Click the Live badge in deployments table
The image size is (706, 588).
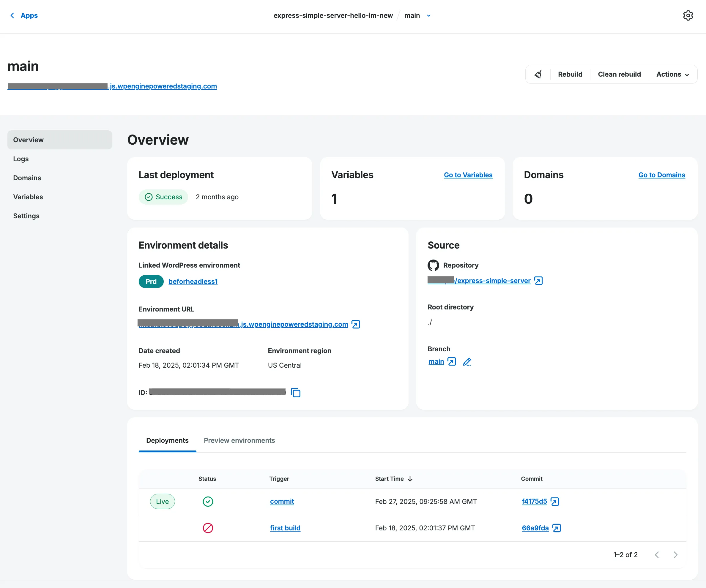coord(162,502)
